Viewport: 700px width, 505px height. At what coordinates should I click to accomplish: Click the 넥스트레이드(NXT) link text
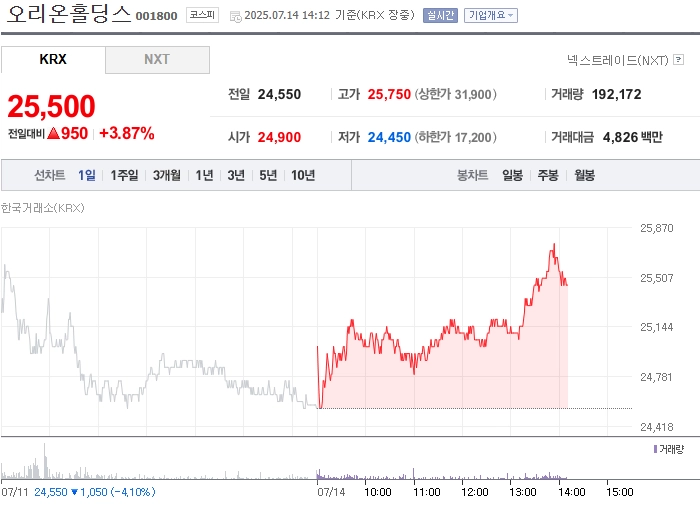pyautogui.click(x=617, y=60)
